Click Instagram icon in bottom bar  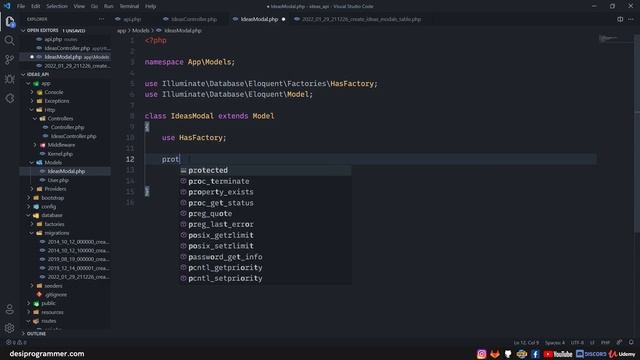pos(482,354)
